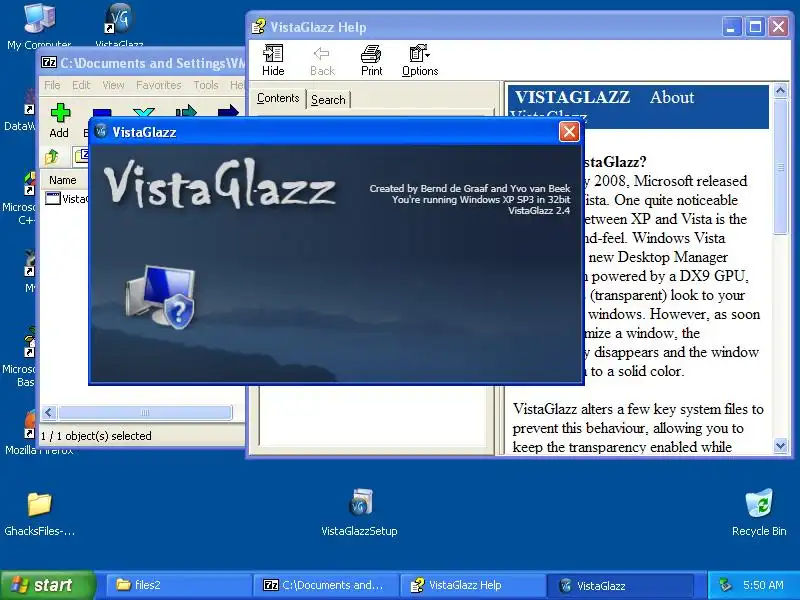
Task: Click 'VistaGlazz 2.4' version text in dialog
Action: 539,210
